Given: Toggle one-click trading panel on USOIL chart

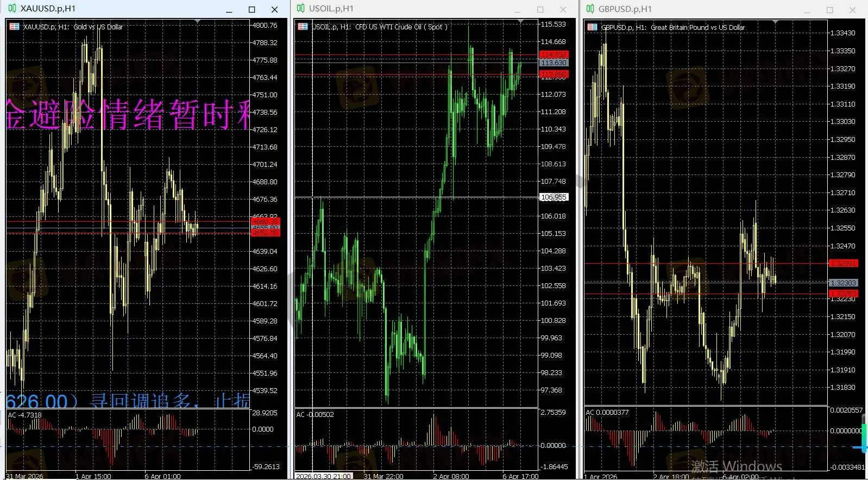Looking at the screenshot, I should [303, 27].
